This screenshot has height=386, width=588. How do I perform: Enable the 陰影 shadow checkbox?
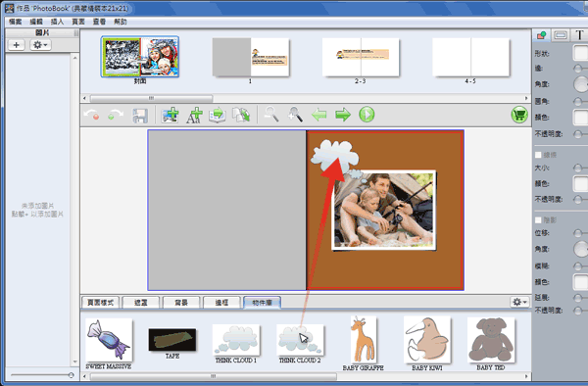[538, 220]
